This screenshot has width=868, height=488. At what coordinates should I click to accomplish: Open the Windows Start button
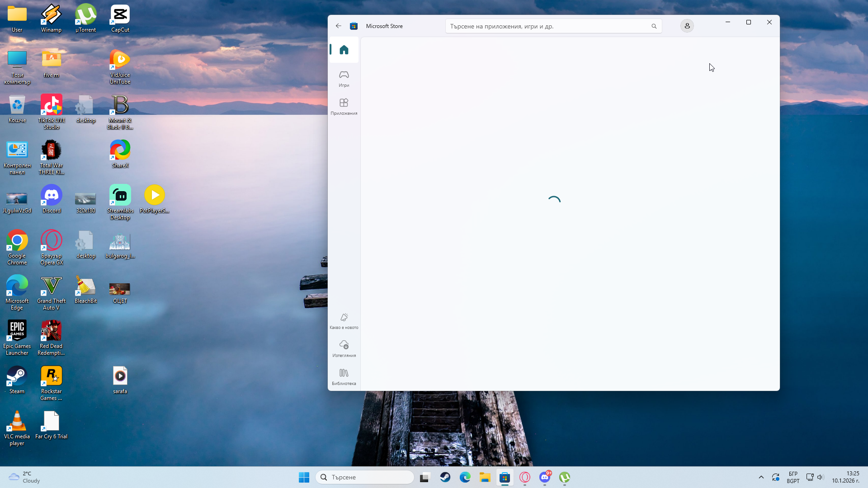click(x=304, y=477)
